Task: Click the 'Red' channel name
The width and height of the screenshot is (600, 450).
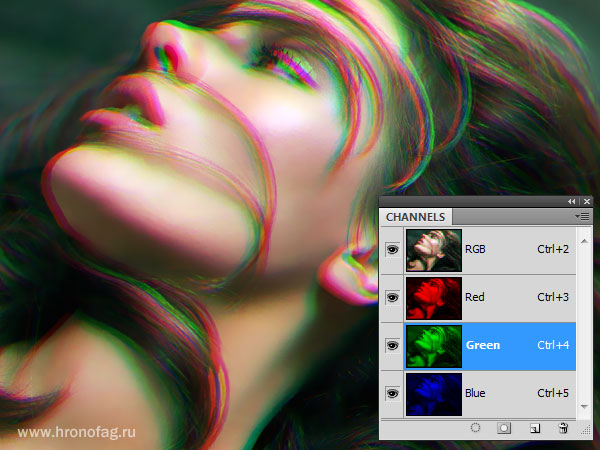Action: point(475,297)
